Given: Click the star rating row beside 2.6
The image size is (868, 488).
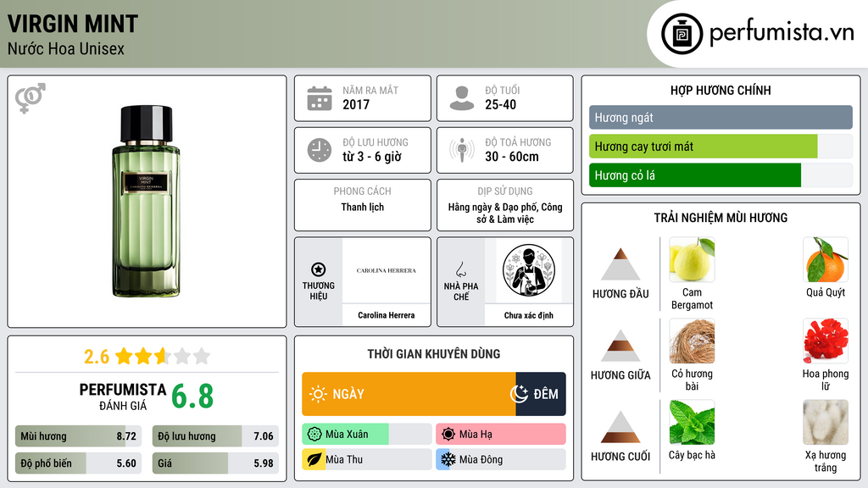Looking at the screenshot, I should 163,356.
